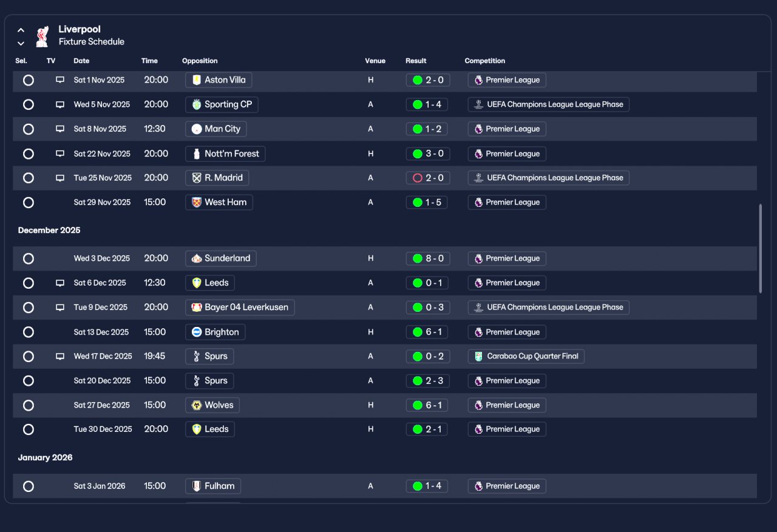Screen dimensions: 777x532
Task: Open 8 - 0 result against Sunderland
Action: 428,258
